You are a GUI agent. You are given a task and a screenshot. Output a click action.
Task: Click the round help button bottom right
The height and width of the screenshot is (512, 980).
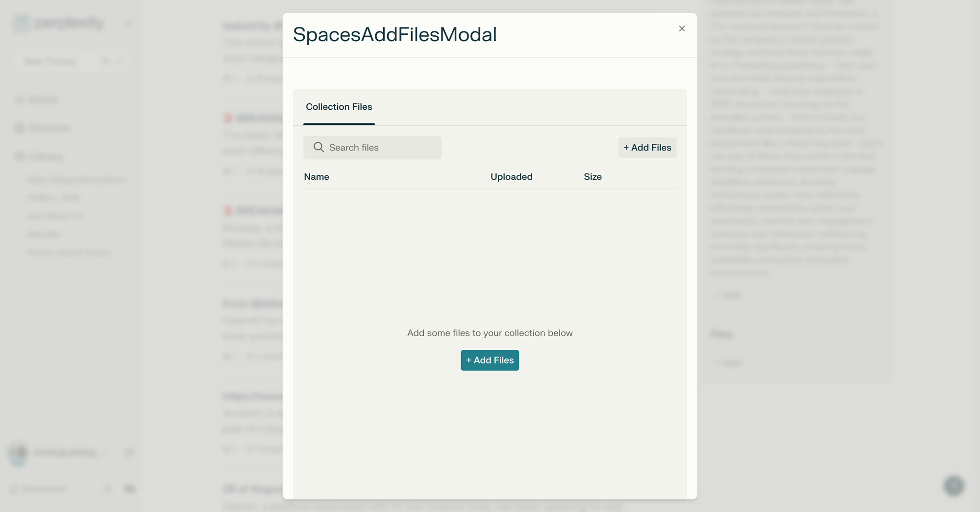[x=954, y=486]
